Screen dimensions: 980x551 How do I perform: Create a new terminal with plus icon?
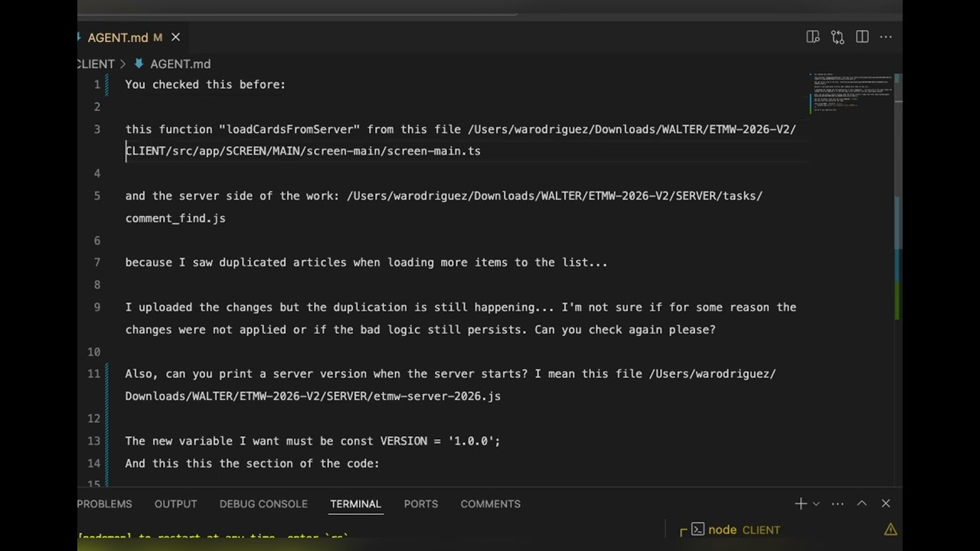(800, 504)
